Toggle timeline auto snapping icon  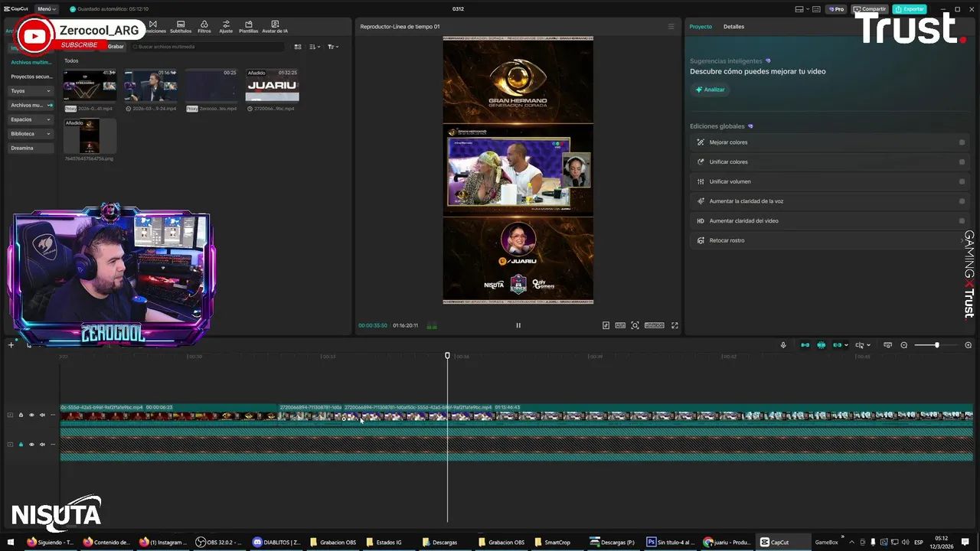click(x=822, y=345)
